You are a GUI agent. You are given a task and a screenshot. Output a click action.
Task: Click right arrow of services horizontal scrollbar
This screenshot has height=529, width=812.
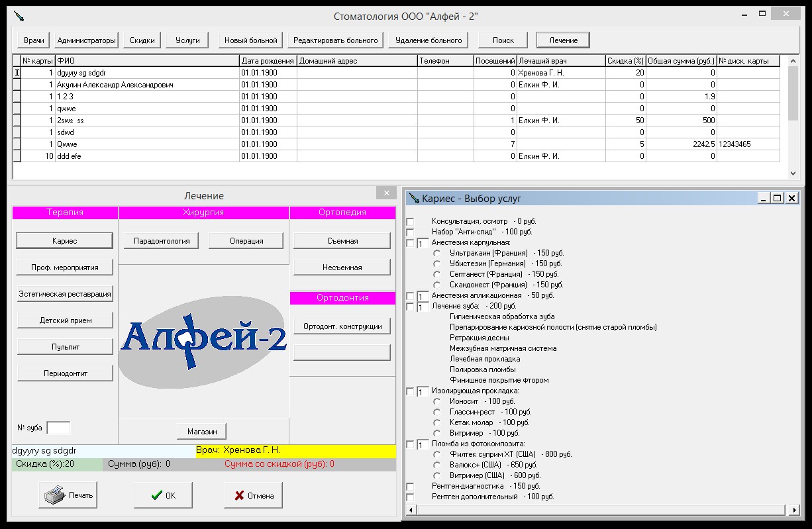click(x=794, y=510)
